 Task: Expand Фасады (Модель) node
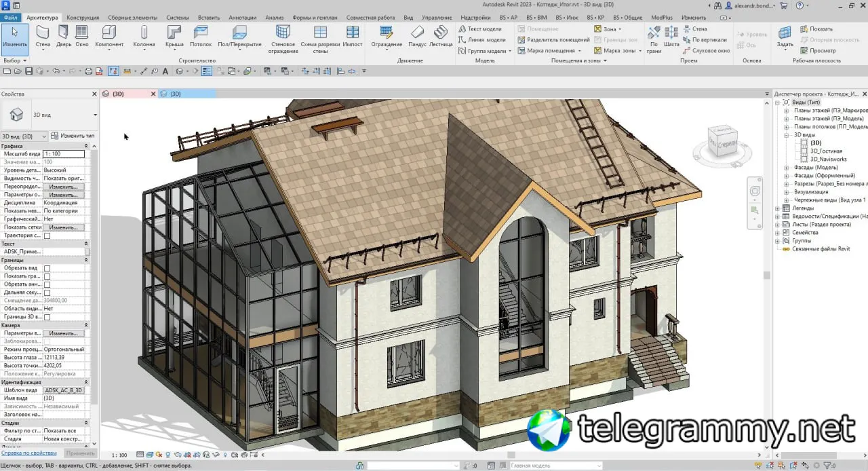[786, 167]
